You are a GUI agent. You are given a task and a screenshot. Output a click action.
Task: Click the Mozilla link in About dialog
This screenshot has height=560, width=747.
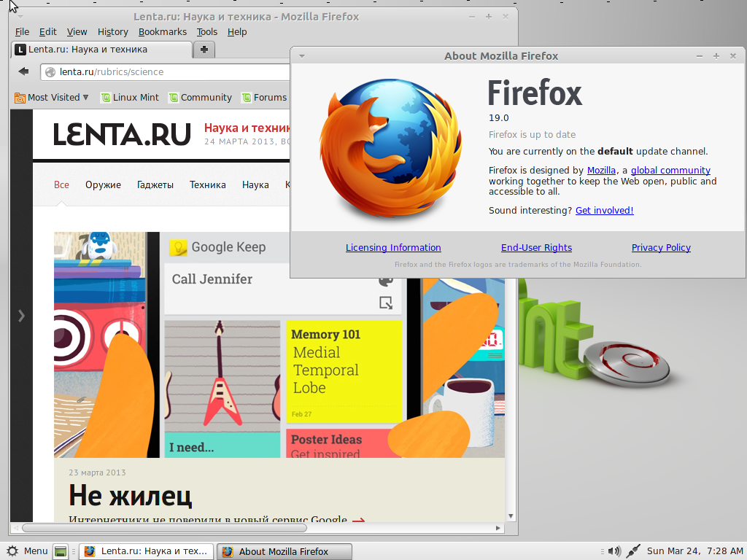point(601,171)
